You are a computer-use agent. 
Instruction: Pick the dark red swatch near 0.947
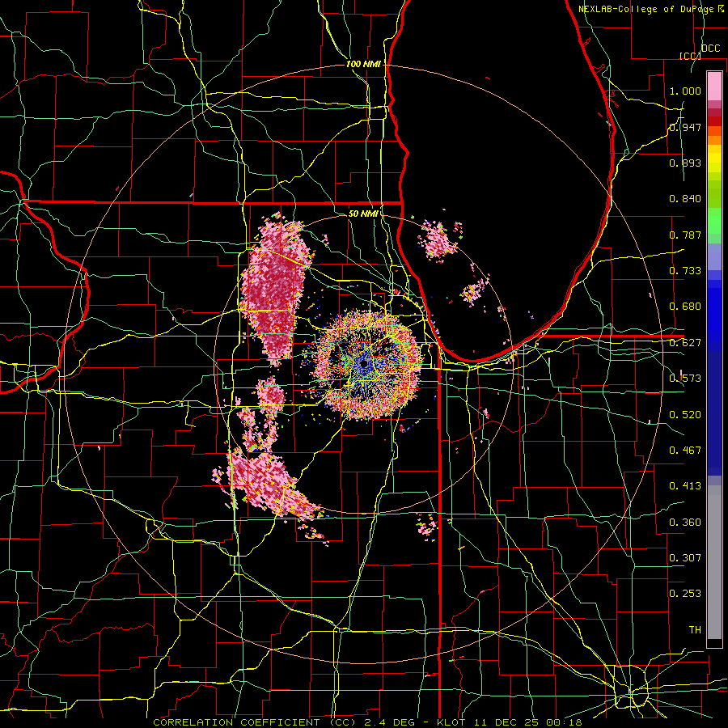tap(714, 121)
